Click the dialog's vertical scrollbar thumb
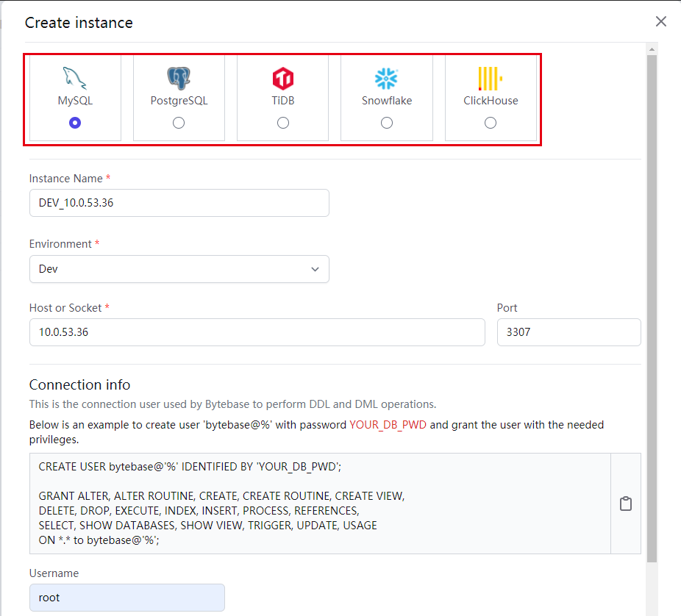Screen dimensions: 681x616 (652, 308)
